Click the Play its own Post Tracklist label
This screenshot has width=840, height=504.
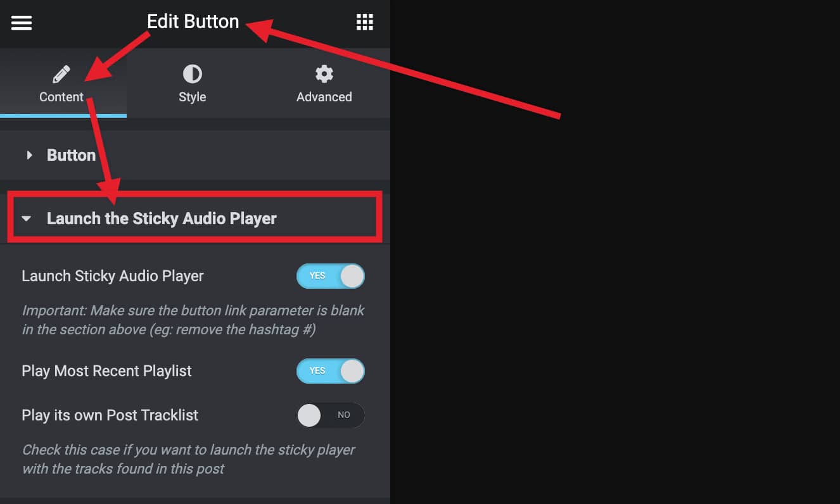pyautogui.click(x=110, y=415)
